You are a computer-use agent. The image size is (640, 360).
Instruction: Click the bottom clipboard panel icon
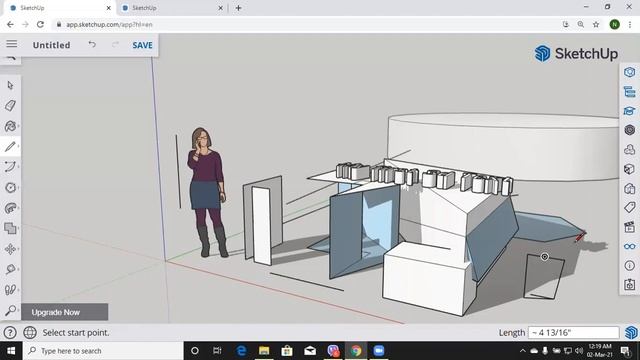click(629, 284)
